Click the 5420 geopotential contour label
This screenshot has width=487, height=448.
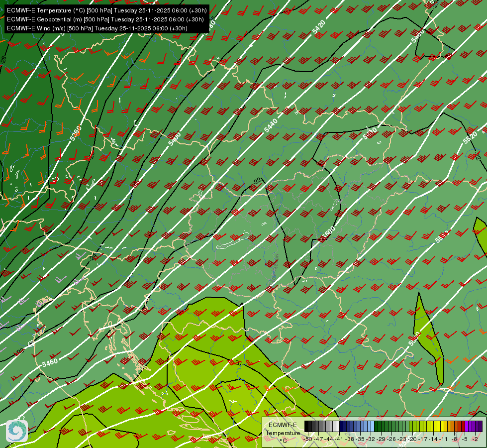pos(319,27)
